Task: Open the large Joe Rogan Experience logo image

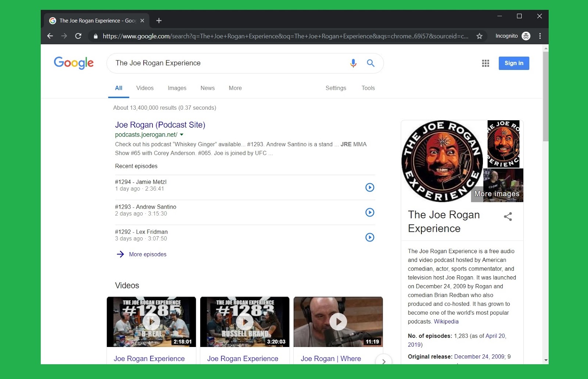Action: 442,161
